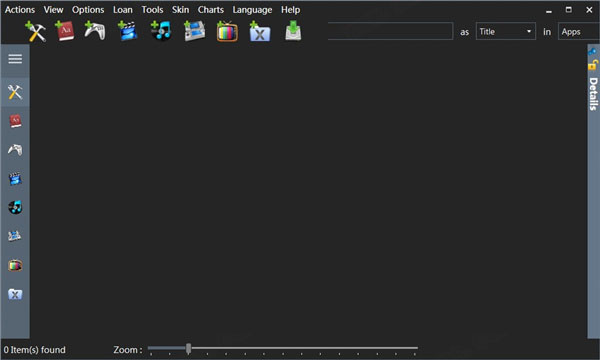Open the Language menu

point(252,10)
